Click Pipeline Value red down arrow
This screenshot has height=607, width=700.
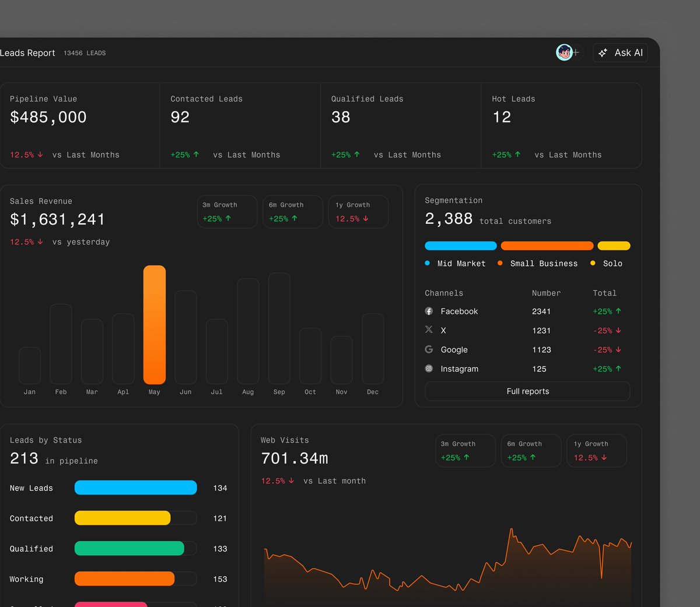click(x=40, y=155)
